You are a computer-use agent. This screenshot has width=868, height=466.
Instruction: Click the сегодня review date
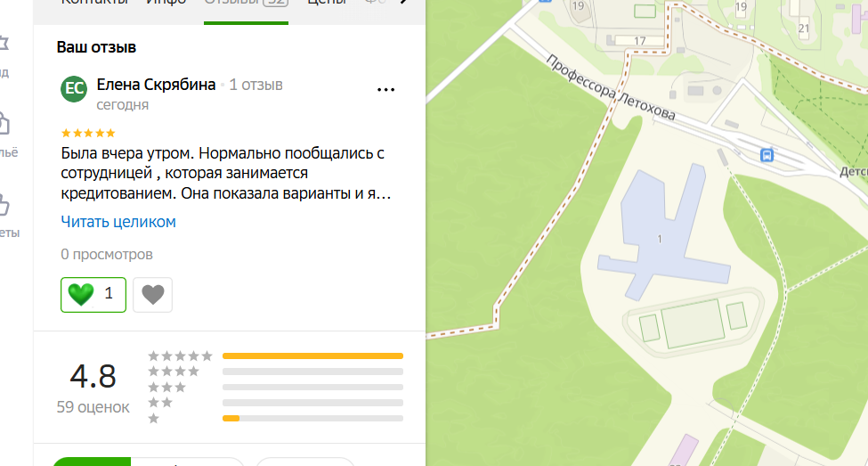click(x=122, y=105)
